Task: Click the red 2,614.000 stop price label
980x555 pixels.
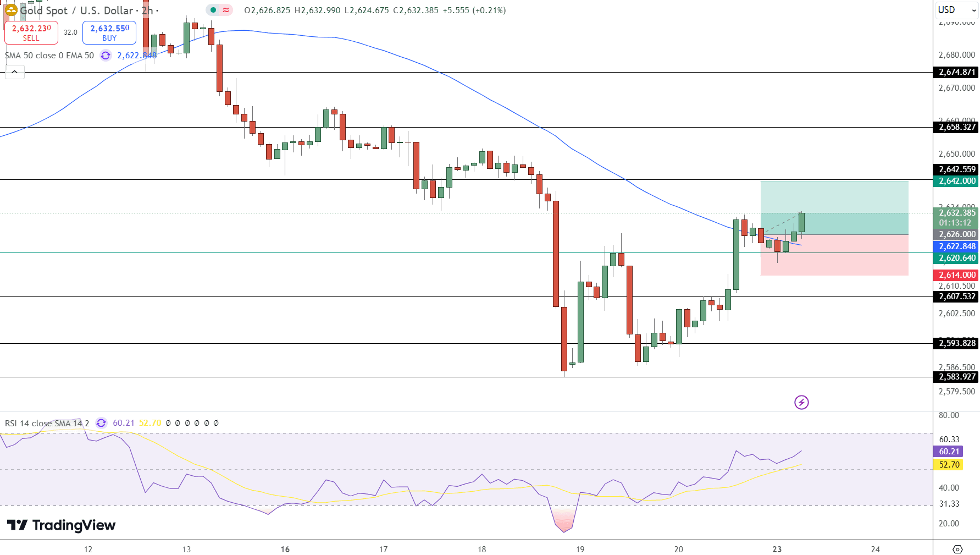Action: pos(956,275)
